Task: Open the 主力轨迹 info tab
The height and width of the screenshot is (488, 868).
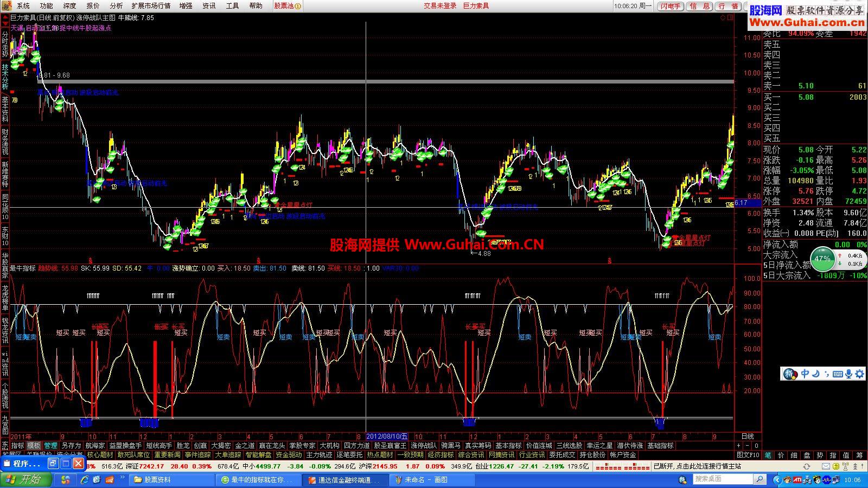Action: click(x=319, y=455)
